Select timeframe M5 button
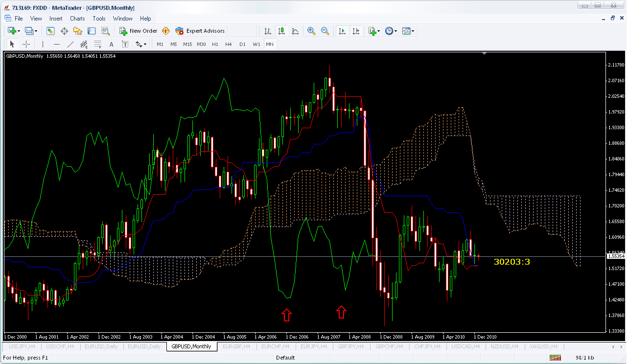Viewport: 628px width, 364px height. (174, 44)
